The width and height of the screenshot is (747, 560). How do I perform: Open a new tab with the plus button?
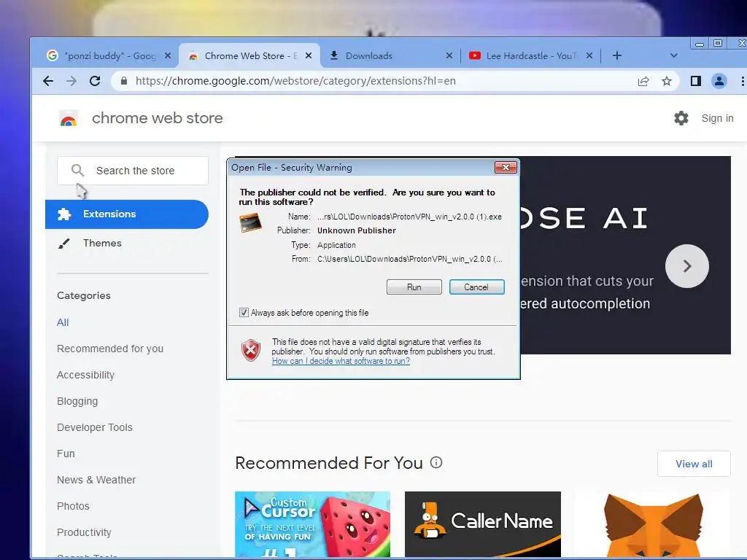click(x=617, y=55)
